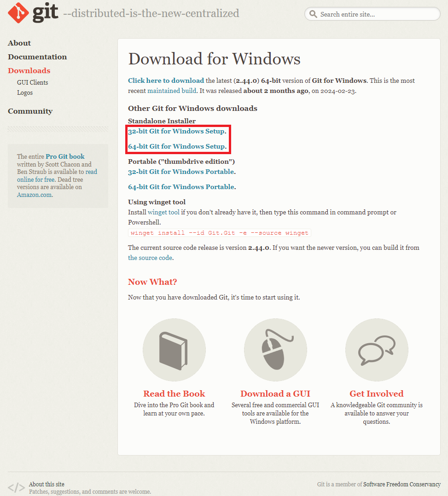Click Portable ("thumbdrive edition") label

point(181,161)
